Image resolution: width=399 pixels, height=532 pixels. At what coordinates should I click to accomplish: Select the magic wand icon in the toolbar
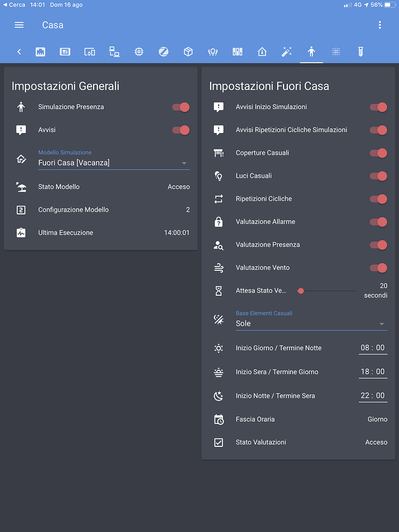point(287,52)
